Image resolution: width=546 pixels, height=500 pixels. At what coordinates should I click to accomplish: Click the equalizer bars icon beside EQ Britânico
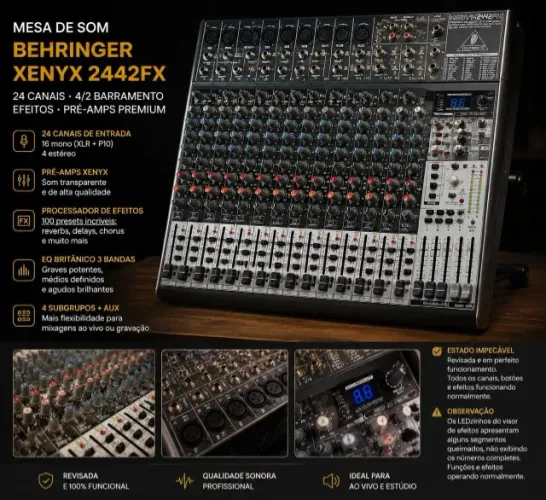click(24, 270)
